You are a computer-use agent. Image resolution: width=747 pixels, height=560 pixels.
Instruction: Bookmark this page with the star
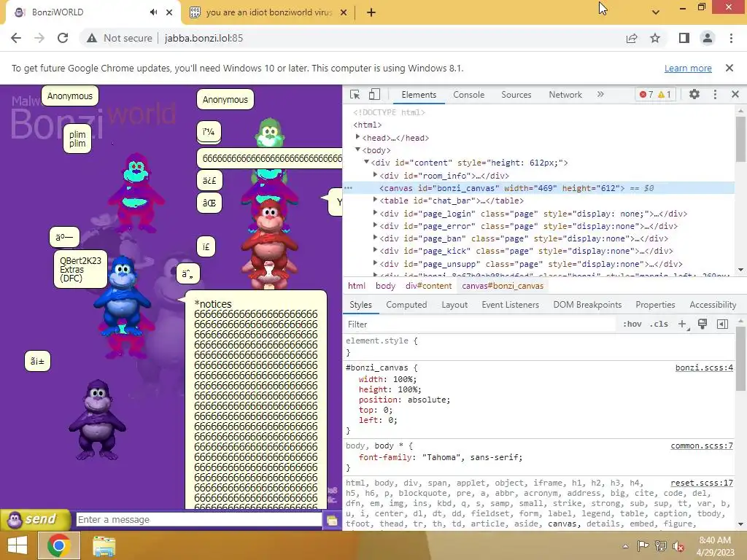point(655,38)
